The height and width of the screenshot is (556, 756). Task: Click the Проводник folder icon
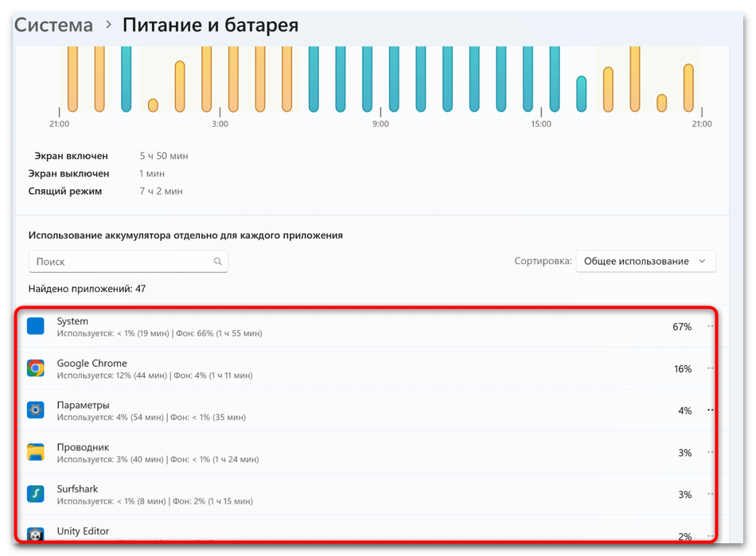point(35,452)
